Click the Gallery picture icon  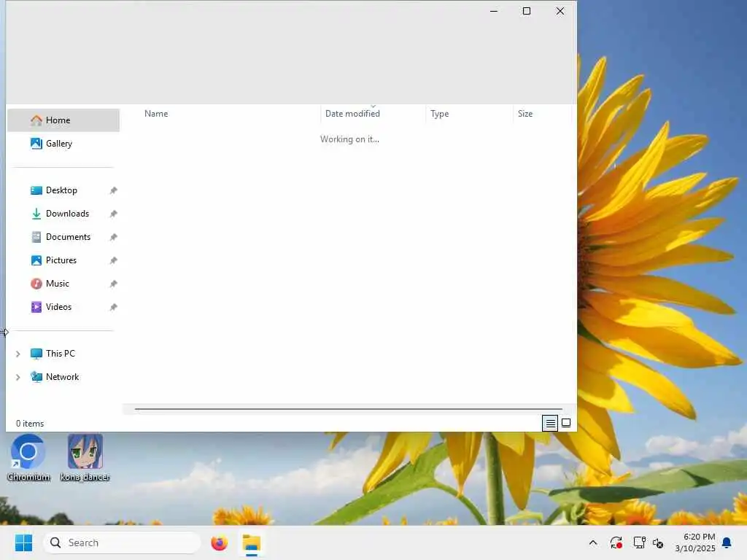(36, 144)
